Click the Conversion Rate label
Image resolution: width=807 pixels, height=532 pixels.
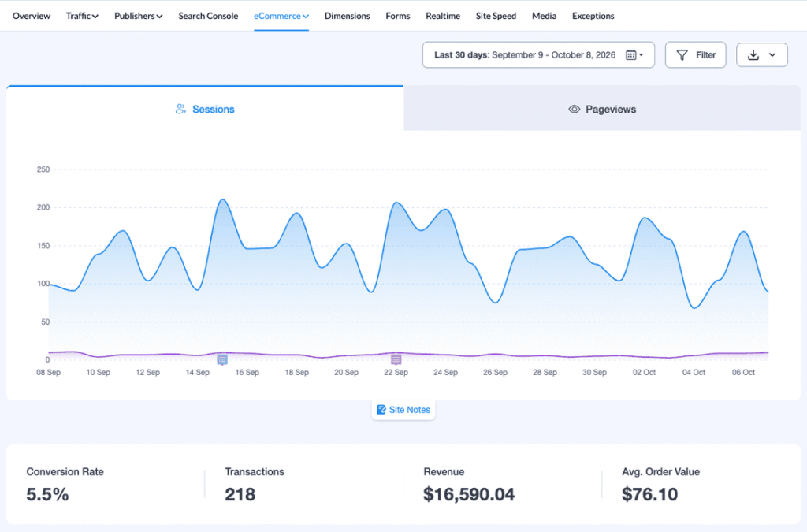(x=65, y=472)
